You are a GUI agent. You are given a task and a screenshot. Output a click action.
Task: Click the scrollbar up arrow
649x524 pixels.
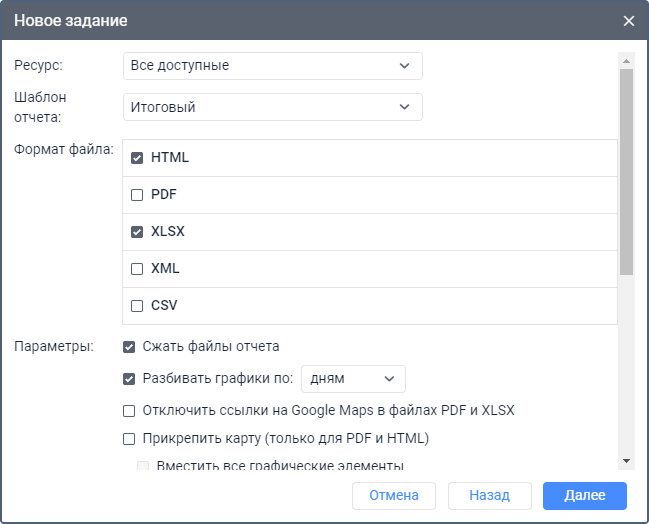tap(626, 59)
